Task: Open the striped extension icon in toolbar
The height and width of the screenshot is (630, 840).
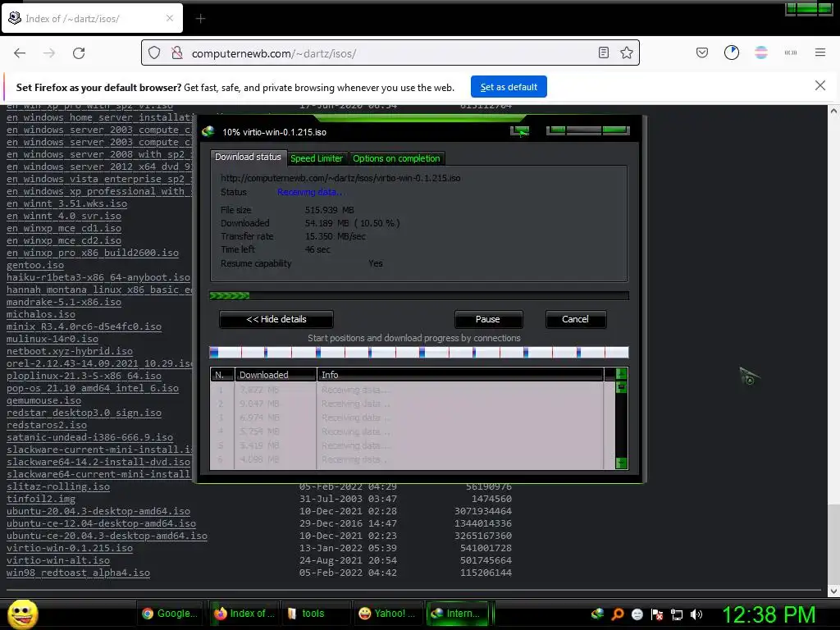Action: tap(760, 52)
